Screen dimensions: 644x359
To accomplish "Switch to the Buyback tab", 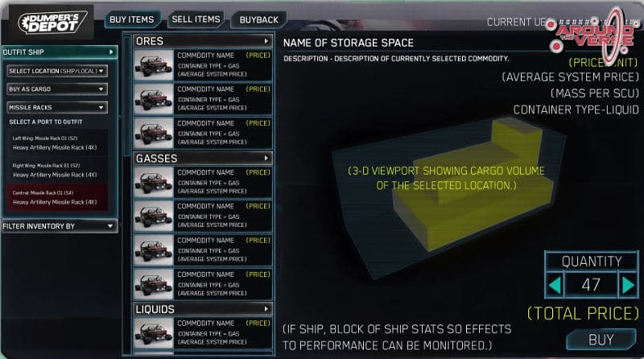I will pyautogui.click(x=258, y=19).
